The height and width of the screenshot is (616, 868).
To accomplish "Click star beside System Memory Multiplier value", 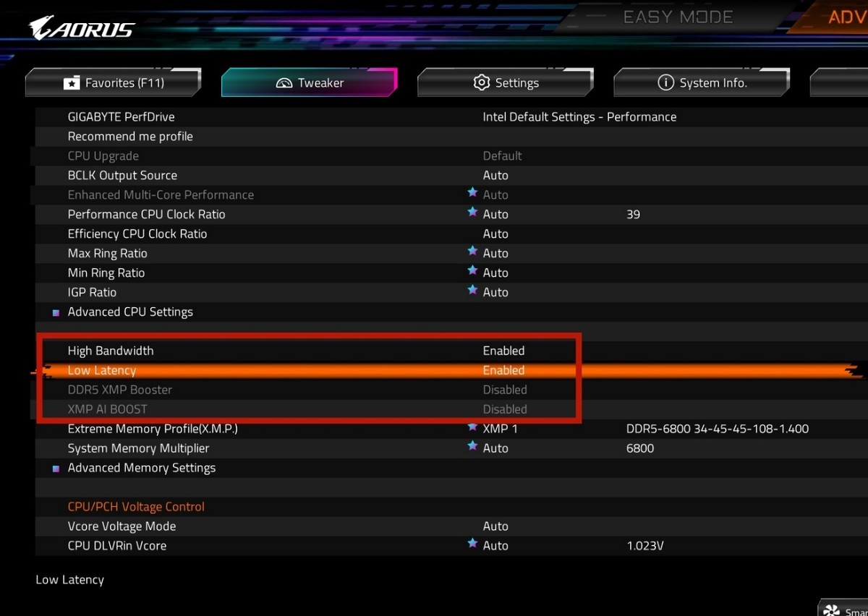I will coord(472,447).
